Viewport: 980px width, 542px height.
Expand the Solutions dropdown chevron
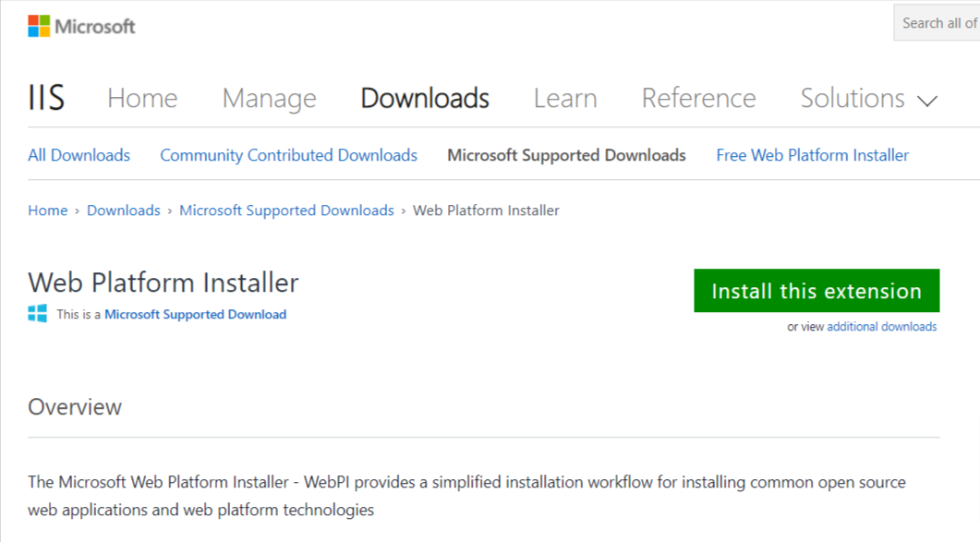[x=927, y=101]
